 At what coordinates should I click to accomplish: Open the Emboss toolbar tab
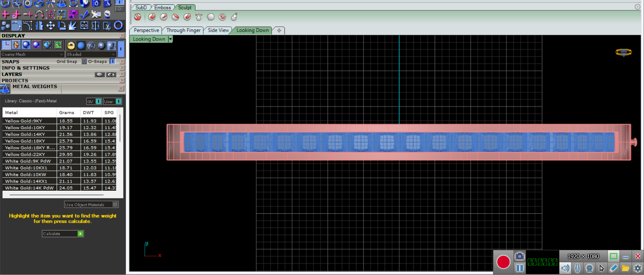pos(162,7)
